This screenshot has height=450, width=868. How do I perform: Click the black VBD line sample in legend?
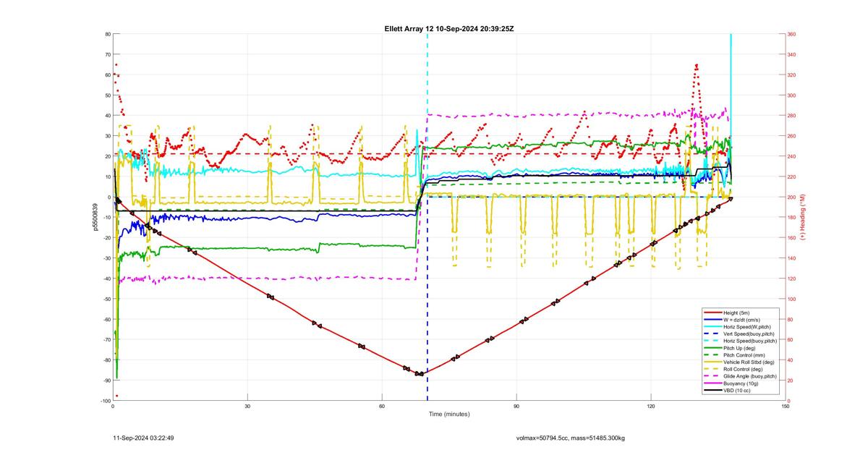[x=713, y=391]
